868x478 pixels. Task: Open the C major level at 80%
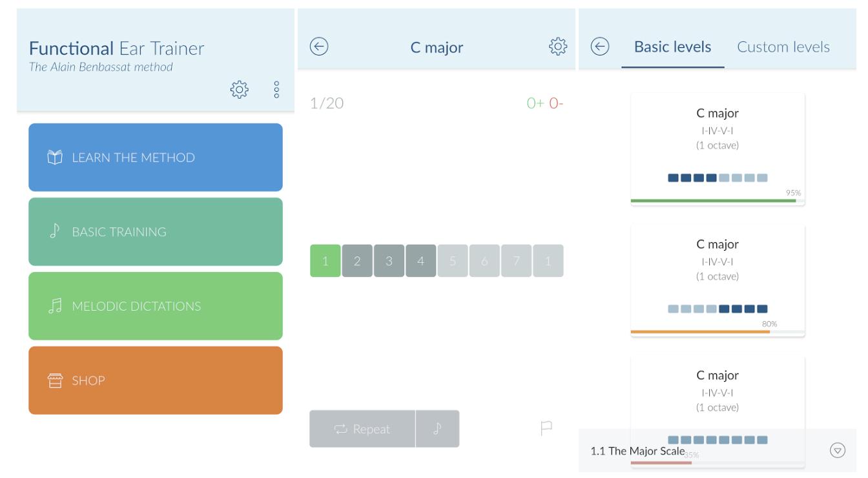pos(718,280)
